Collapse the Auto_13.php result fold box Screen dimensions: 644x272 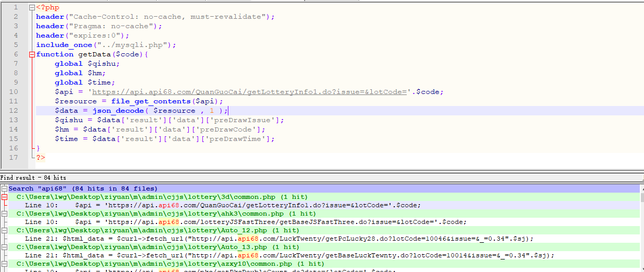(x=4, y=247)
